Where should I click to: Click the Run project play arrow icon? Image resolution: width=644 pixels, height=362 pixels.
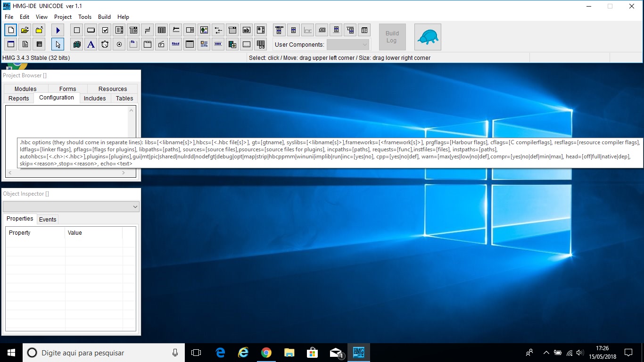tap(58, 30)
